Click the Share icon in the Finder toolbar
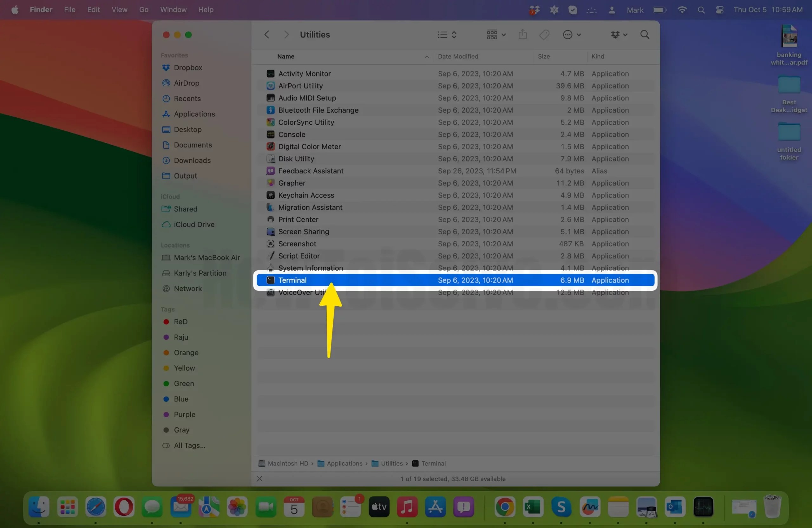Image resolution: width=812 pixels, height=528 pixels. (522, 35)
